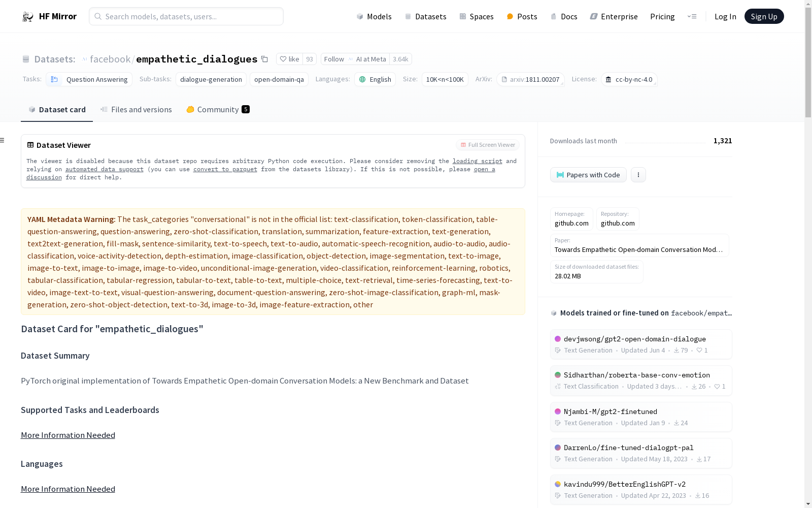Click the Log In link
The image size is (812, 508).
click(725, 16)
